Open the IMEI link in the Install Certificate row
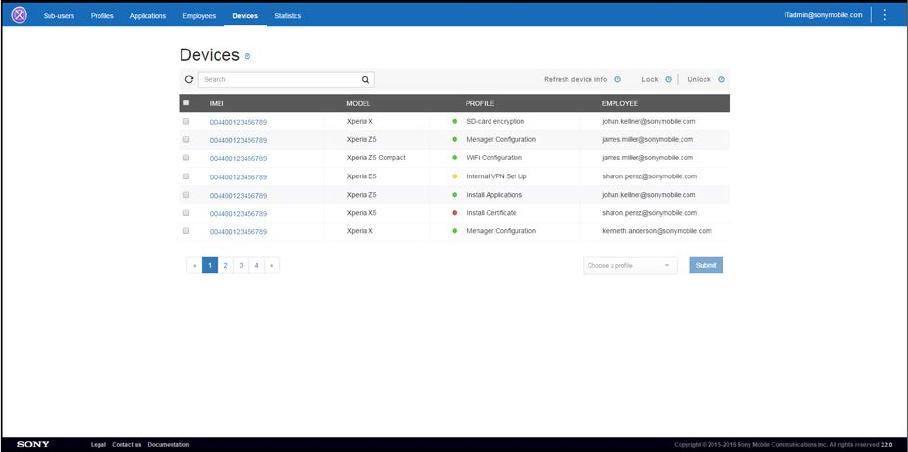 238,214
